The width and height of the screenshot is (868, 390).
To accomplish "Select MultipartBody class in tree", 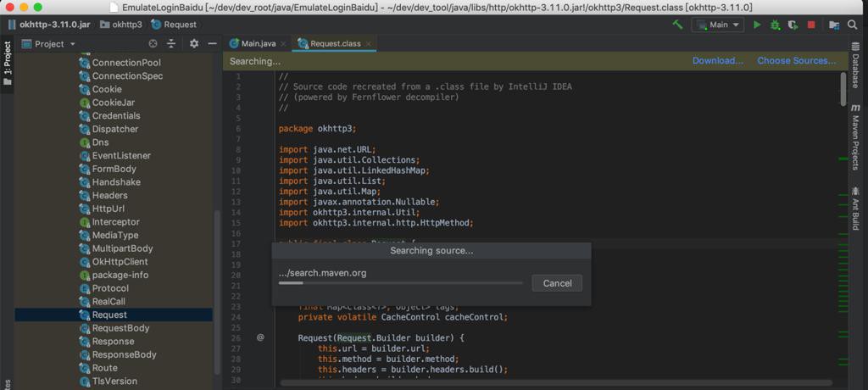I will pos(116,248).
